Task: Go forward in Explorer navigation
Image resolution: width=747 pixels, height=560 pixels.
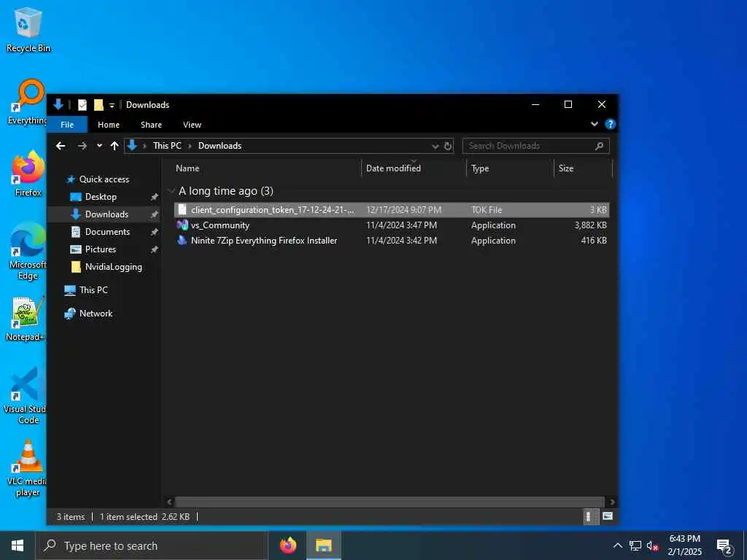Action: click(x=82, y=146)
